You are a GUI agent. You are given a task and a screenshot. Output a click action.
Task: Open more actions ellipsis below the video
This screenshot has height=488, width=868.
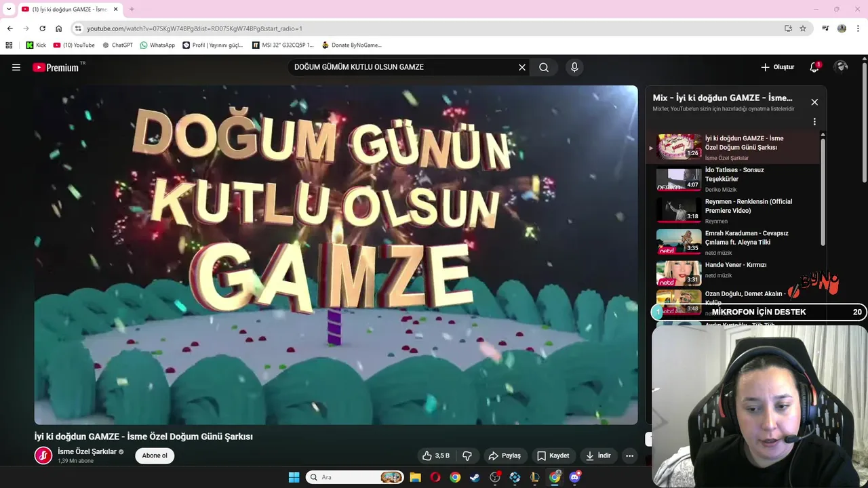pyautogui.click(x=629, y=455)
